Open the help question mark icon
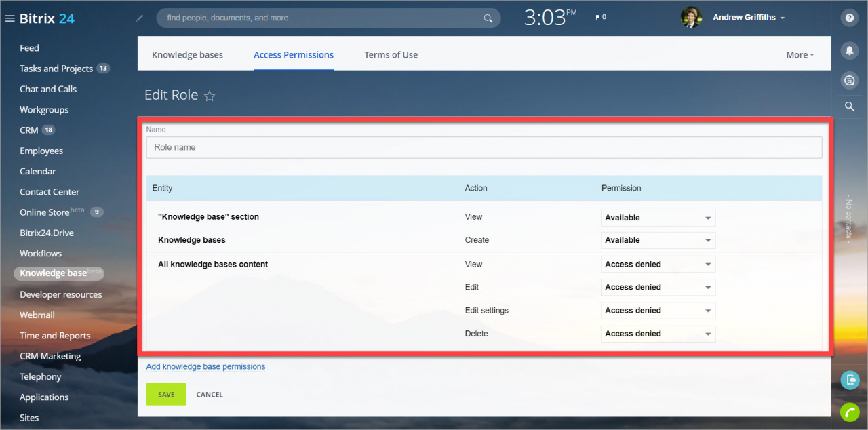868x430 pixels. [x=849, y=18]
